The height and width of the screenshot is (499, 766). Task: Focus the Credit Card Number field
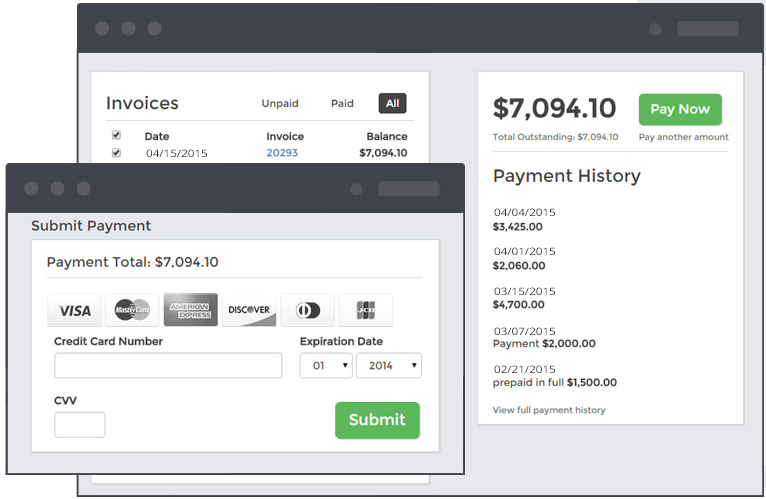168,366
